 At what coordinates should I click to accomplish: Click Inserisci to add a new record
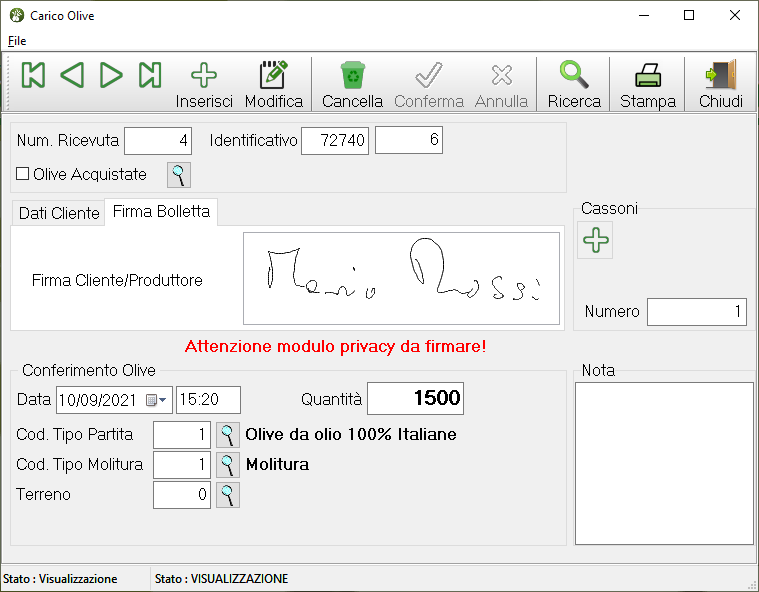(x=204, y=85)
